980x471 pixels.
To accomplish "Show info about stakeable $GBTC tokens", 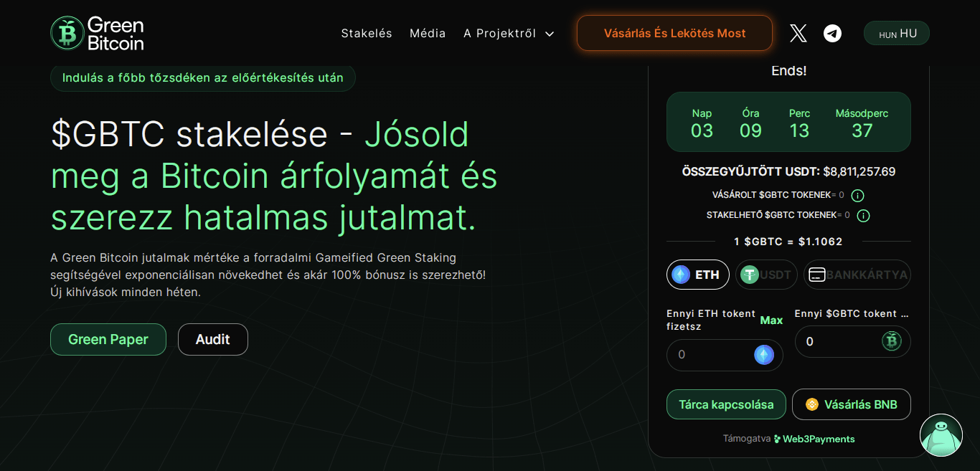I will 863,215.
